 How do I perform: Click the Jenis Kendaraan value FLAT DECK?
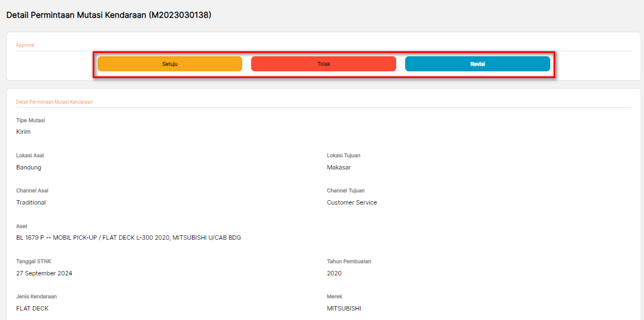coord(32,308)
